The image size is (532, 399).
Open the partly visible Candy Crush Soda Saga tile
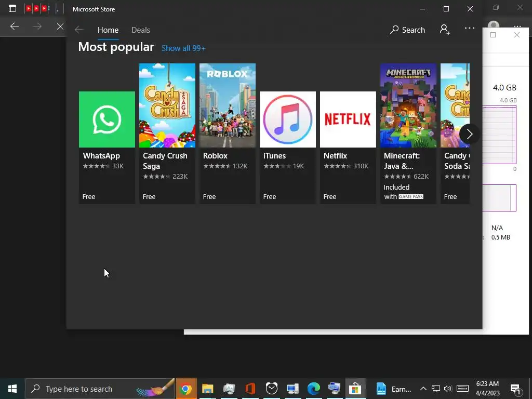pos(455,134)
